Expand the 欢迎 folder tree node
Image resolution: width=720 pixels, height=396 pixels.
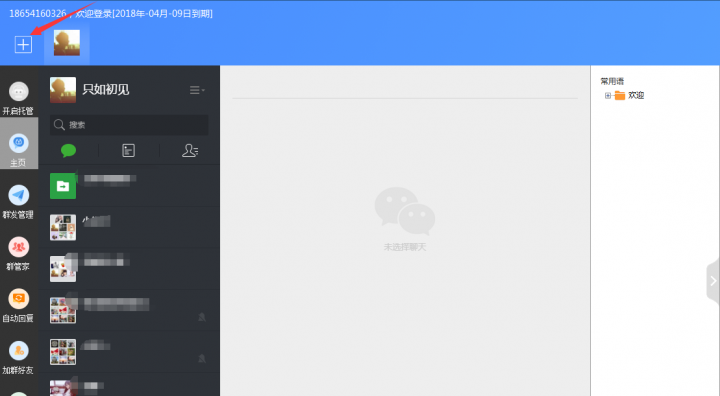coord(608,96)
